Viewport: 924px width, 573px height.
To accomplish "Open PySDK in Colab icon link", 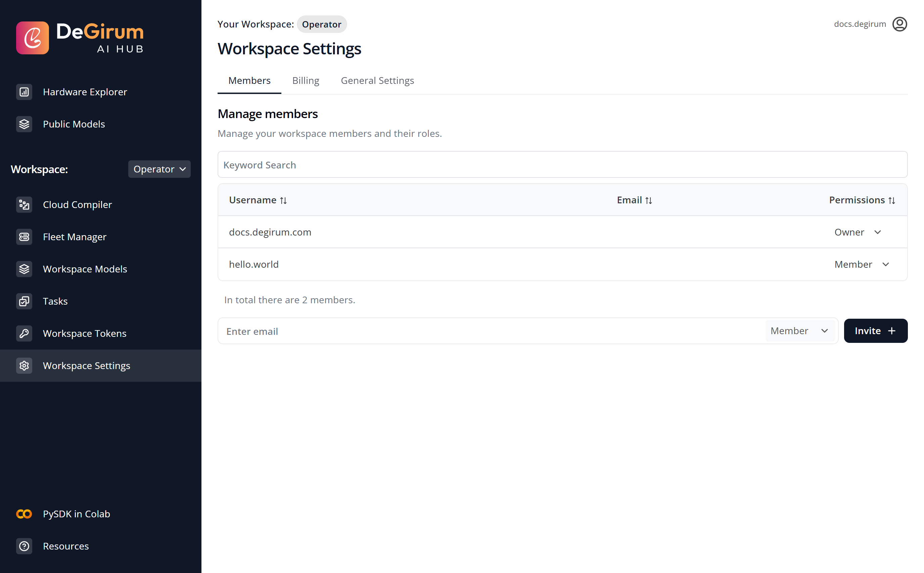I will tap(24, 514).
